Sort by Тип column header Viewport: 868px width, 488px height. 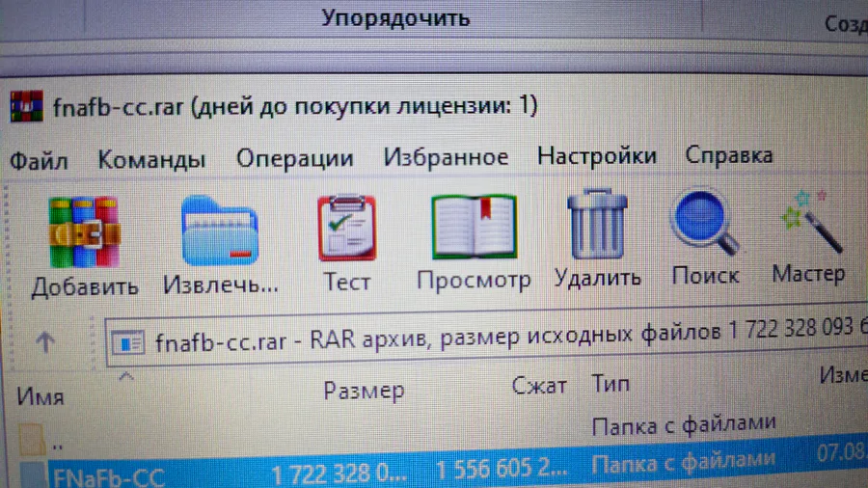coord(610,383)
